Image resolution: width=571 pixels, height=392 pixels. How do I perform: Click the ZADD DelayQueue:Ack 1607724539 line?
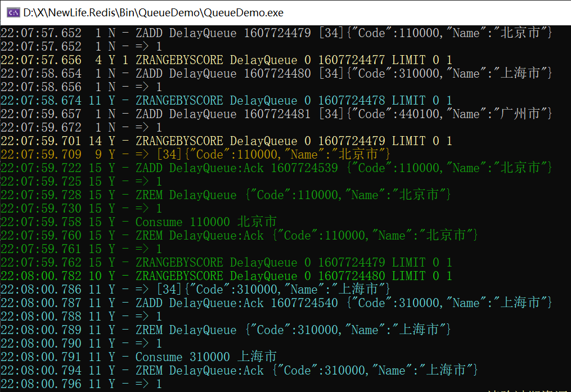tap(276, 168)
